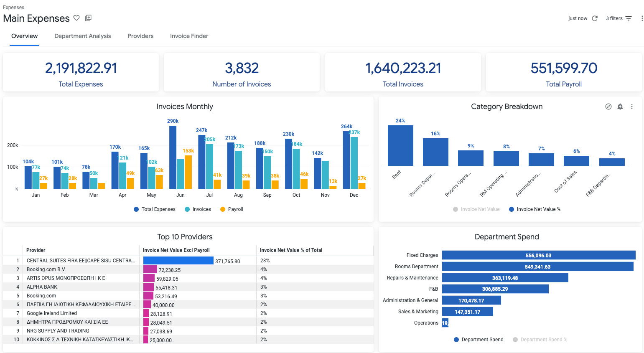Show Department Spend % legend series

click(x=540, y=340)
